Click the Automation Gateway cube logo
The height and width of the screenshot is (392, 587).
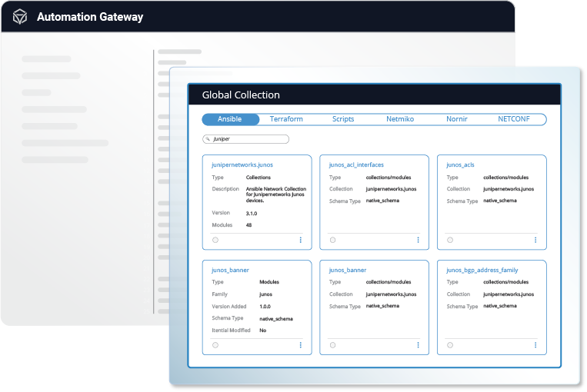[19, 17]
